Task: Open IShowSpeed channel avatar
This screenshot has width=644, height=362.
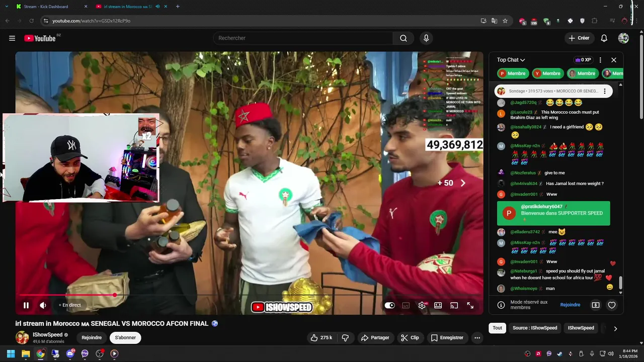Action: pyautogui.click(x=22, y=337)
